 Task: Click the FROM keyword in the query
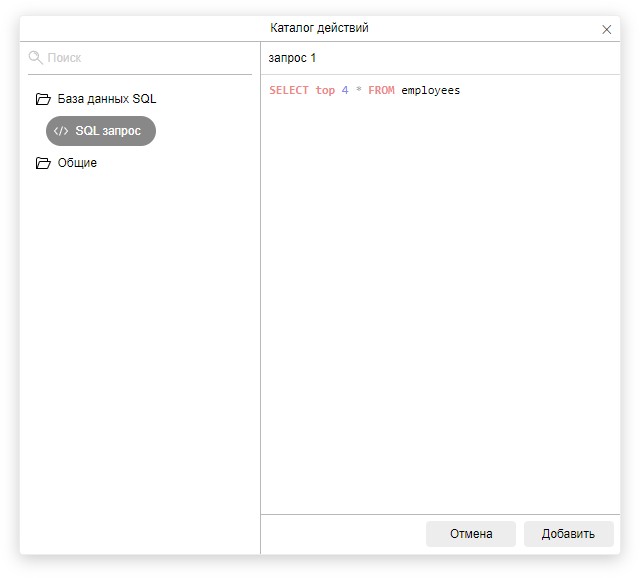381,91
